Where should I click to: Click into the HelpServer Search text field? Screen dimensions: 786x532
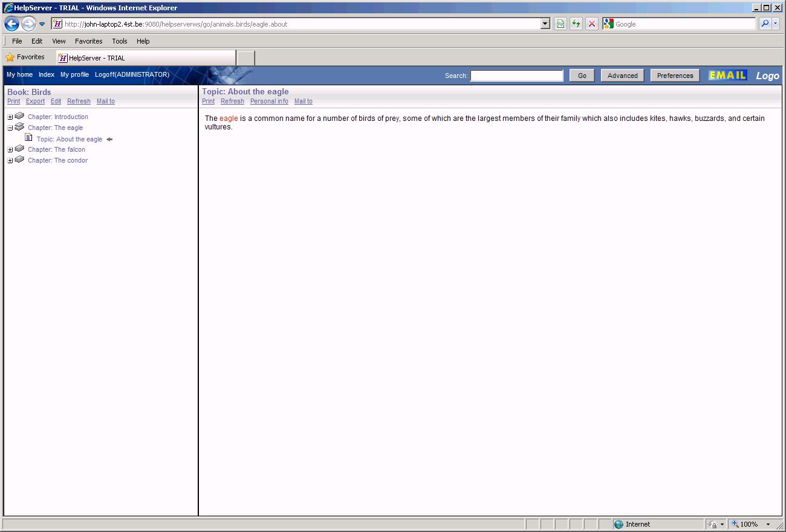pos(516,76)
